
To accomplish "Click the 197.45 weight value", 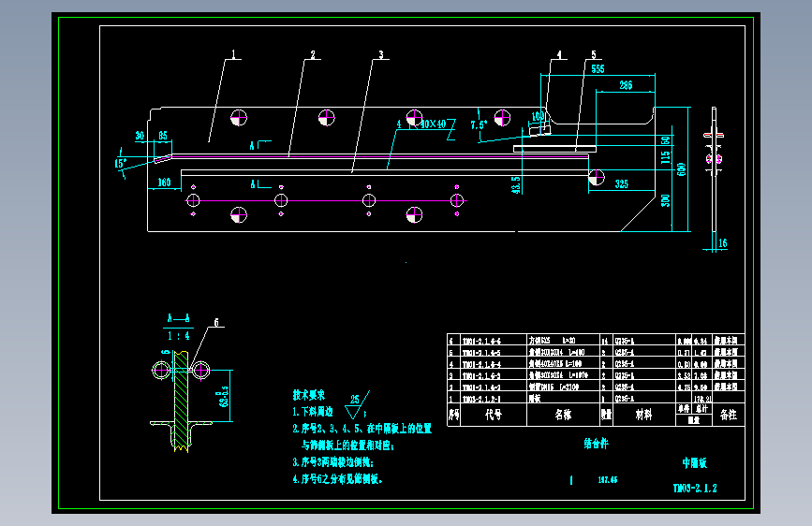I will pyautogui.click(x=608, y=480).
